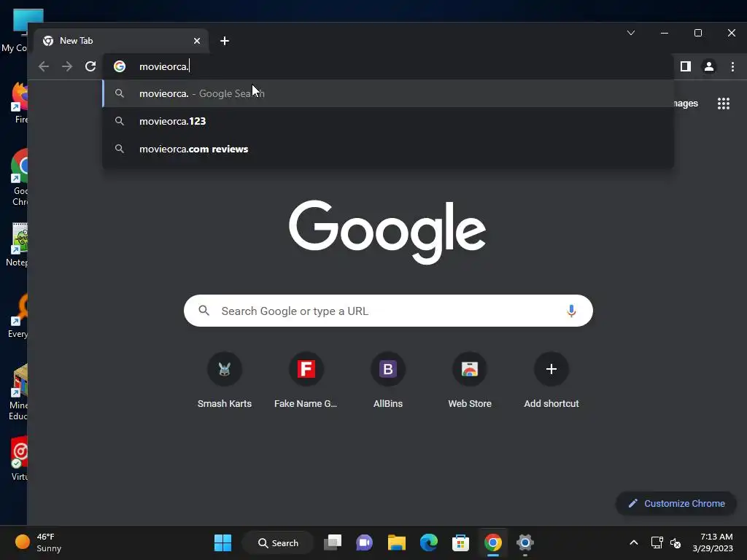Open the taskbar Search box
This screenshot has width=747, height=560.
tap(278, 542)
